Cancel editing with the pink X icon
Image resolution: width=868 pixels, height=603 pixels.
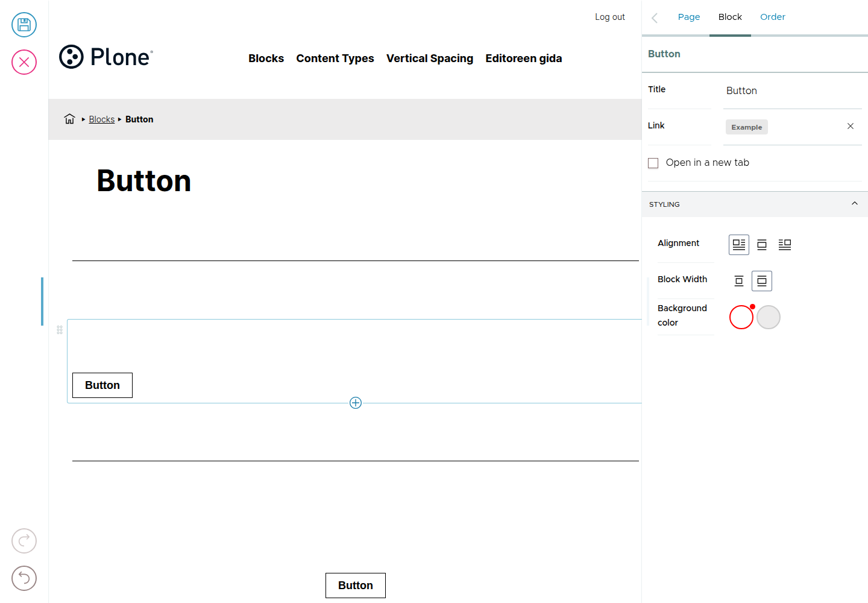pos(24,62)
